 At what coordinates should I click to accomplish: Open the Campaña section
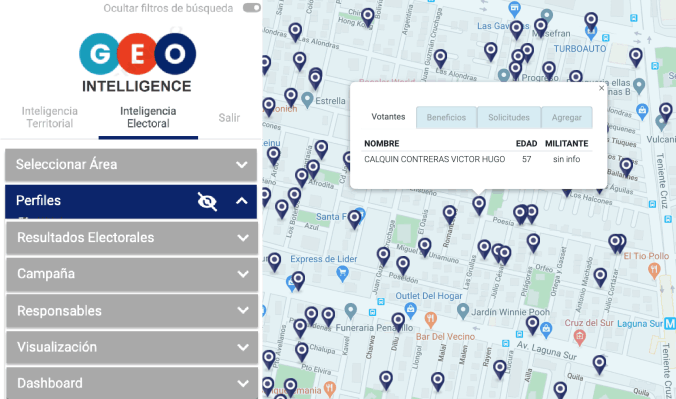coord(131,274)
